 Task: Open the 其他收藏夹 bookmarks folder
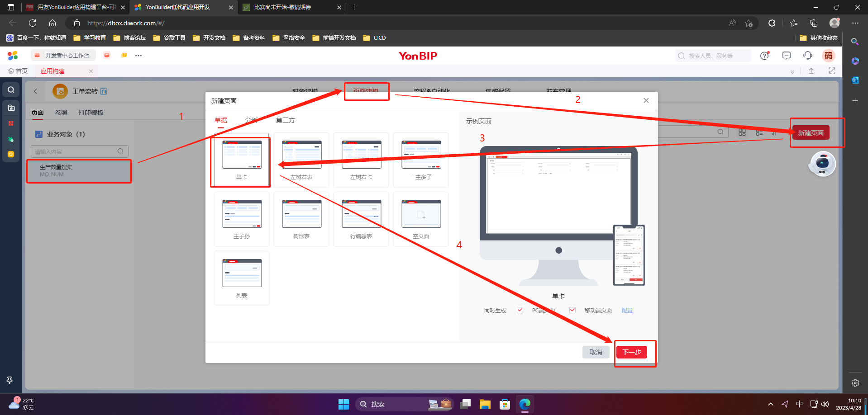tap(819, 38)
